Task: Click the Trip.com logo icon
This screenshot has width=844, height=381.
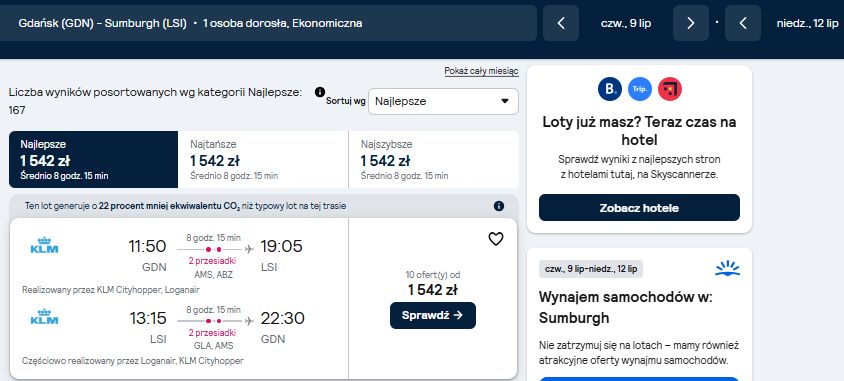Action: 640,89
